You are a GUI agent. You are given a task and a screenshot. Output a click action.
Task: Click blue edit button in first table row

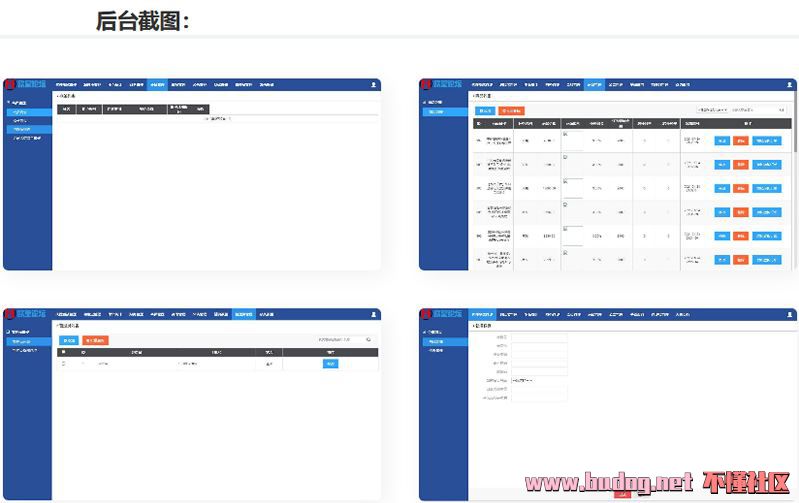722,141
